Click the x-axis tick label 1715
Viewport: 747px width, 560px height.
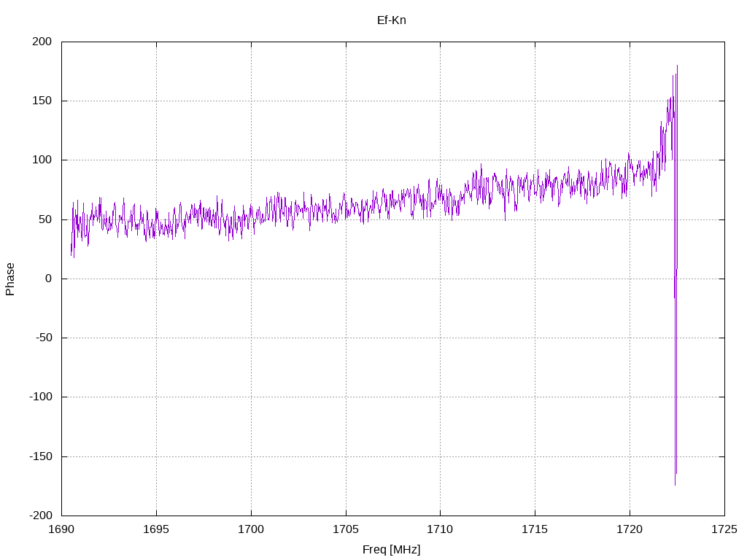535,529
